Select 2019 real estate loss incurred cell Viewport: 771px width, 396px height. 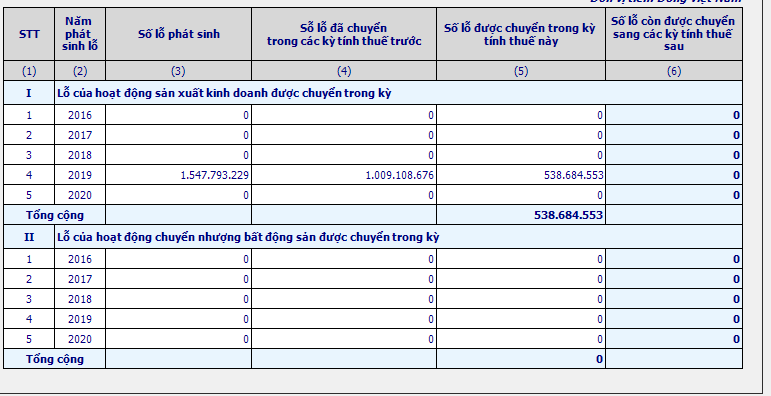178,319
